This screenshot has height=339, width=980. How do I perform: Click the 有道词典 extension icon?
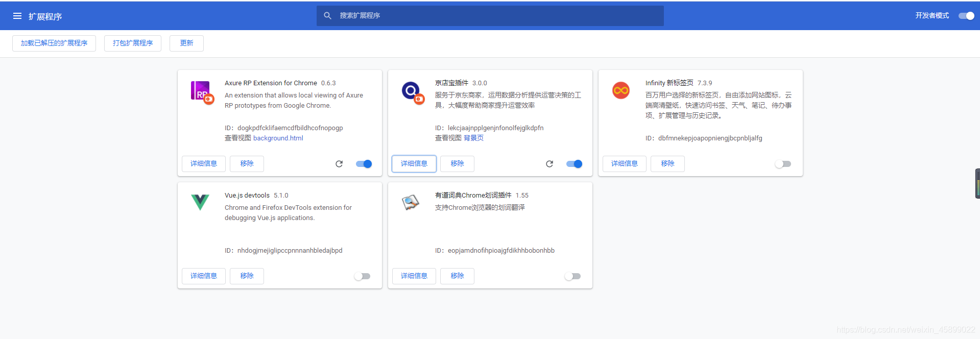(411, 202)
